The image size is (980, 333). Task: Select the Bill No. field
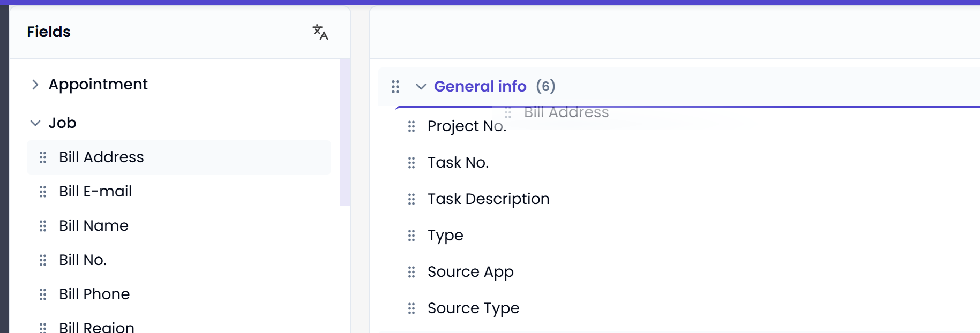tap(179, 260)
